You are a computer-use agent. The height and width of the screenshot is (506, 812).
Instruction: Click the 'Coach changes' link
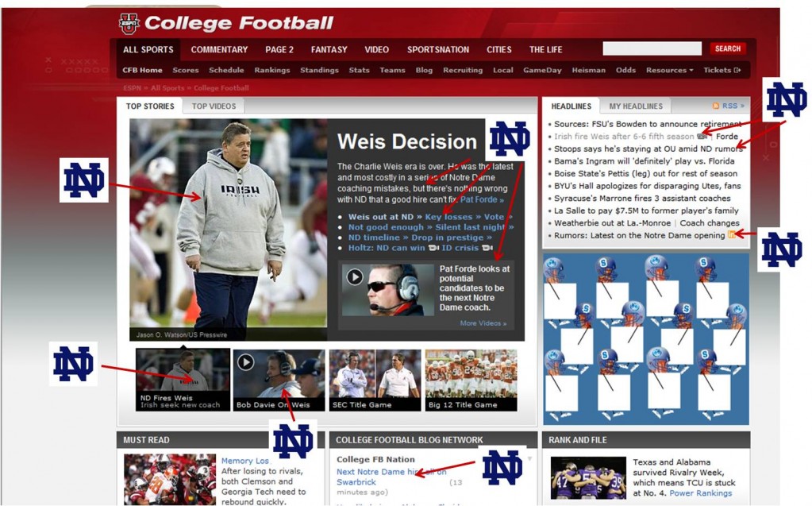tap(710, 223)
